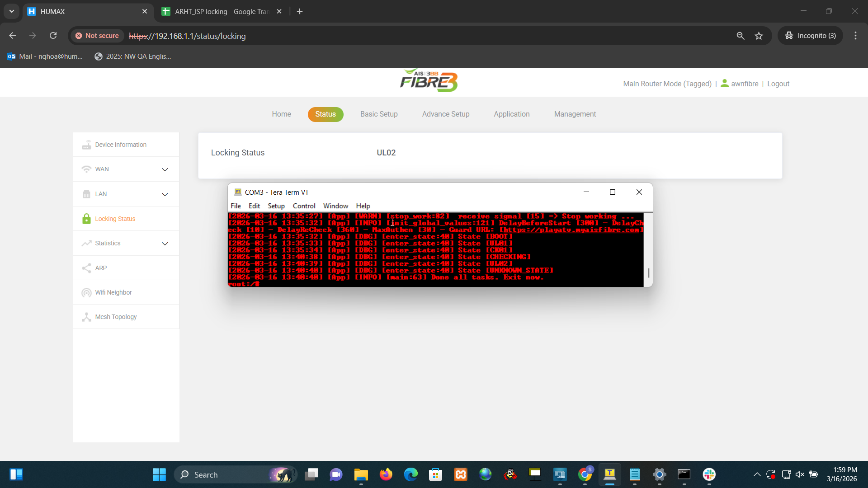Viewport: 868px width, 488px height.
Task: Click the ARP share icon in sidebar
Action: (x=86, y=268)
